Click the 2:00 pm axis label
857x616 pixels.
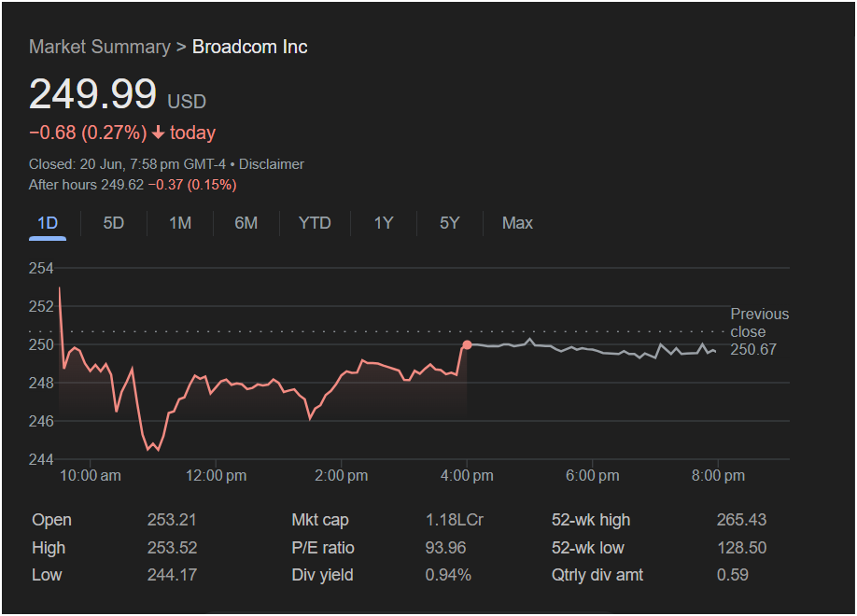341,476
